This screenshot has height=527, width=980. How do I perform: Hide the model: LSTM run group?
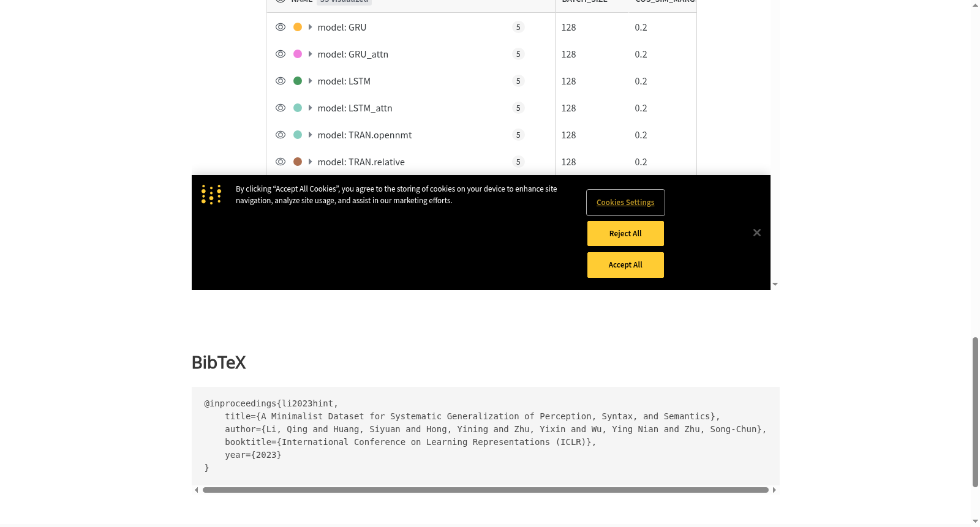[x=281, y=81]
